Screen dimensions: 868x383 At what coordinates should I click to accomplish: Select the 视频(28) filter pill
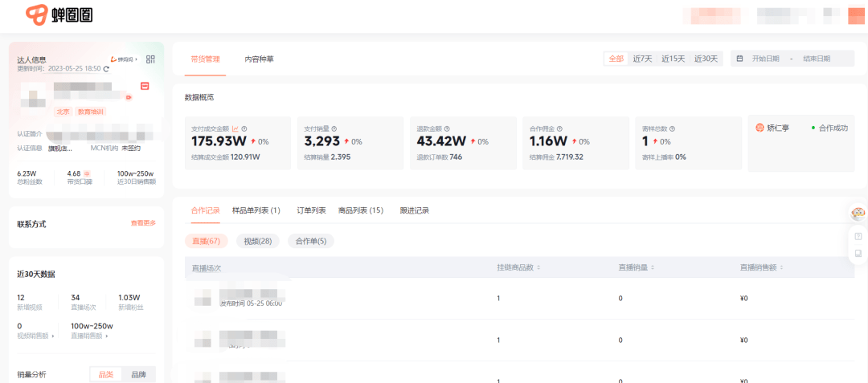258,241
